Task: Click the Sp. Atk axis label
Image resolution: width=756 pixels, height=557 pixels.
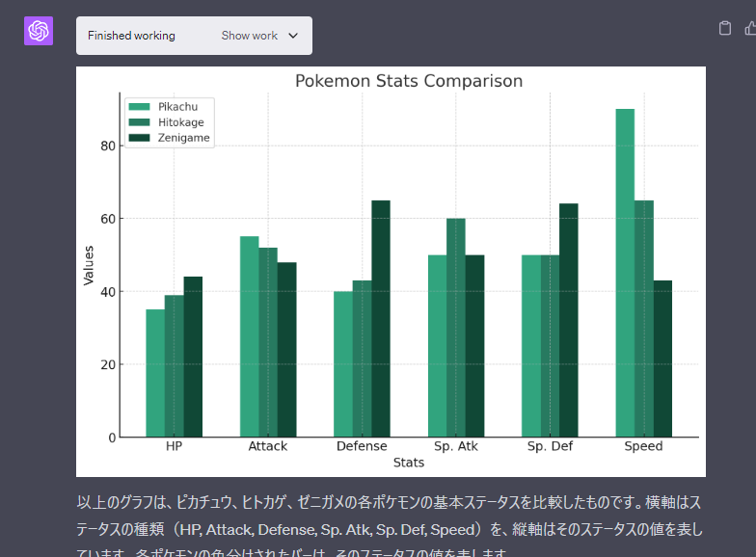Action: click(x=455, y=446)
